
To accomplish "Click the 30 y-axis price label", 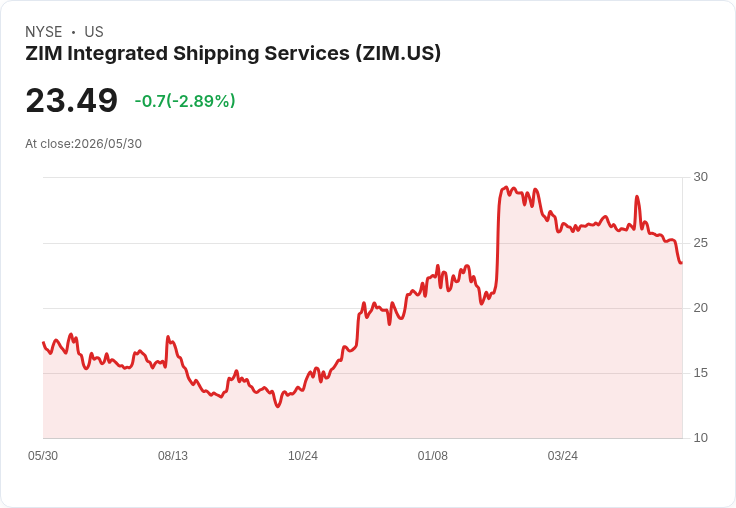I will (700, 177).
